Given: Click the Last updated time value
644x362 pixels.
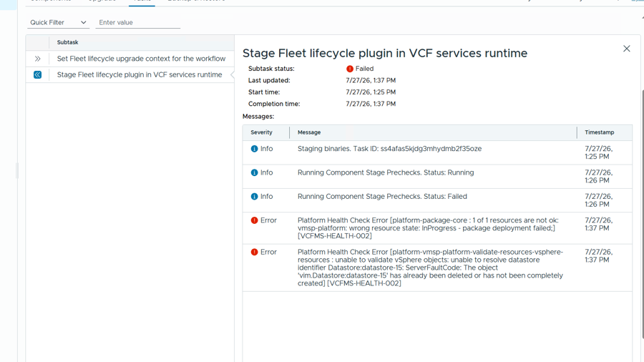Looking at the screenshot, I should (371, 80).
